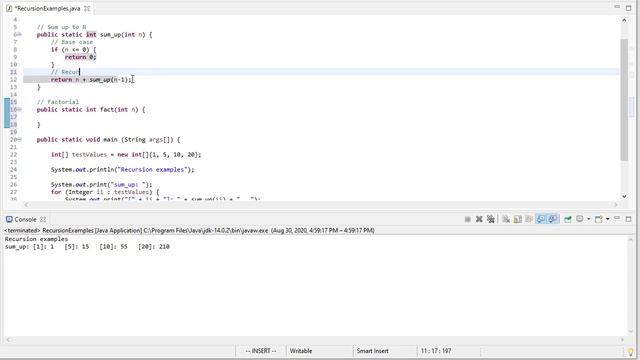Image resolution: width=640 pixels, height=360 pixels.
Task: Toggle show console when standard error changes
Action: tap(553, 219)
